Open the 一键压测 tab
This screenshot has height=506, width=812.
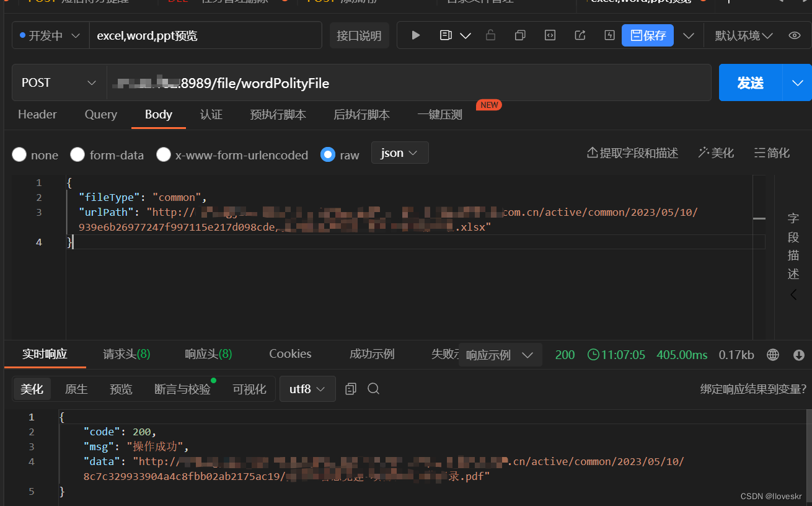coord(439,114)
